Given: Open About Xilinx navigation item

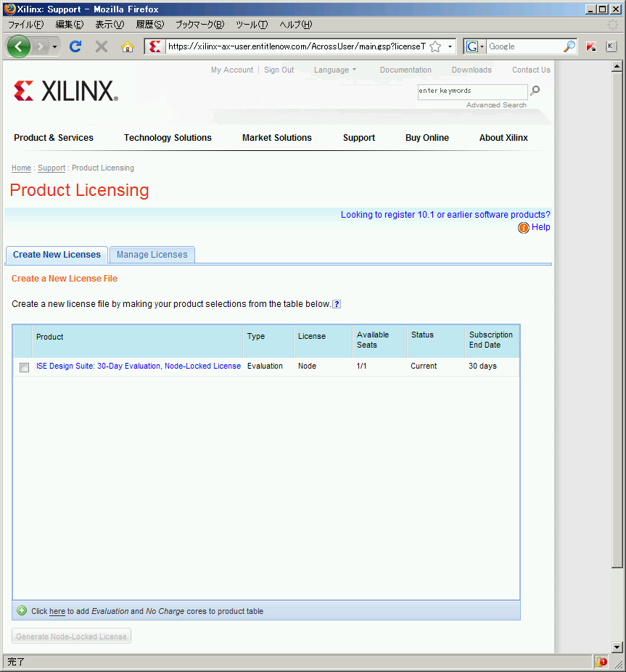Looking at the screenshot, I should coord(503,138).
